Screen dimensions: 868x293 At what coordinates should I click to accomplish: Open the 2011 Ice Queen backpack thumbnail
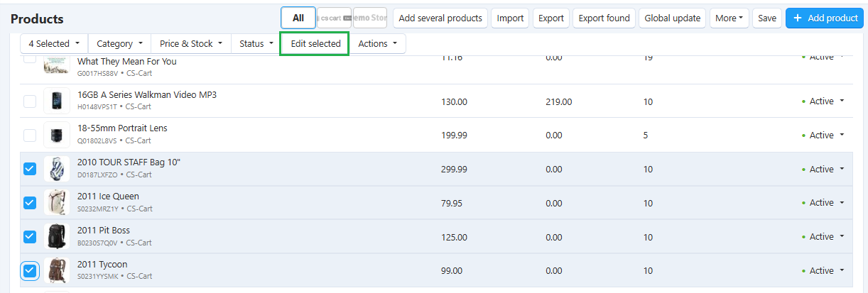[x=56, y=202]
